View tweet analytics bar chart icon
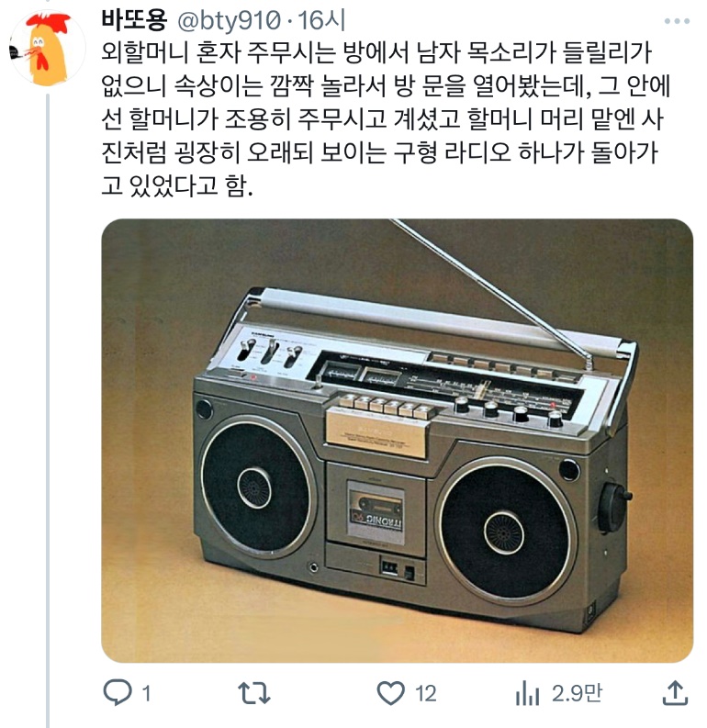707x728 pixels. click(527, 693)
